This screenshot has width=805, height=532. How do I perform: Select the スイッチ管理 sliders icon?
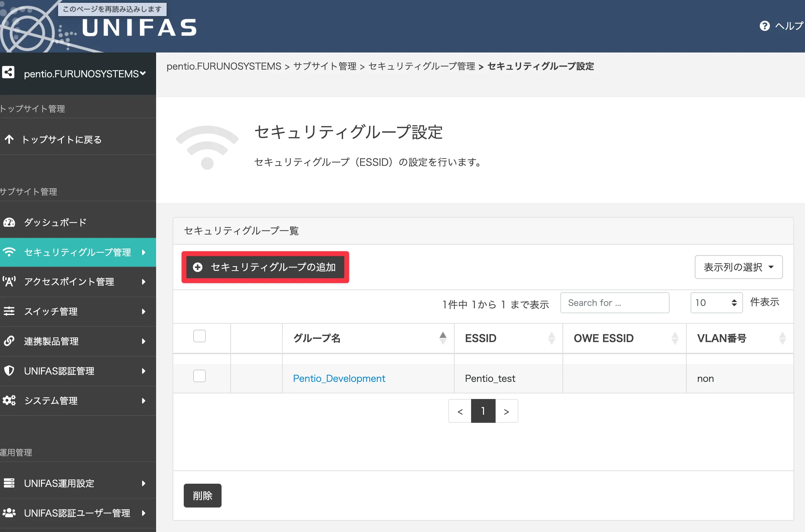tap(9, 311)
